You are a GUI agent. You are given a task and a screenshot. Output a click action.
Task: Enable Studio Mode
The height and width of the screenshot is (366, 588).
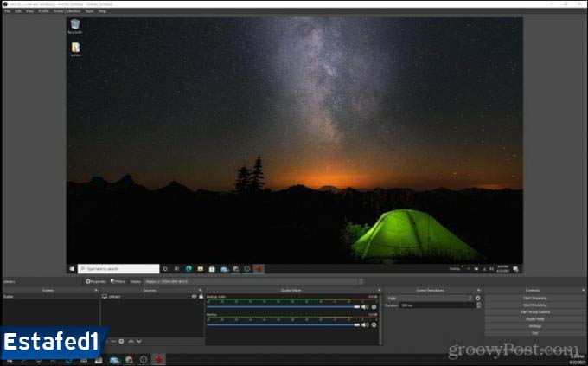(534, 319)
